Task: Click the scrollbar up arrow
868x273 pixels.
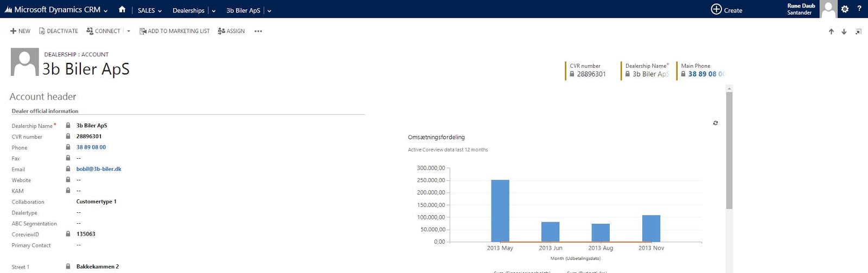Action: click(729, 88)
